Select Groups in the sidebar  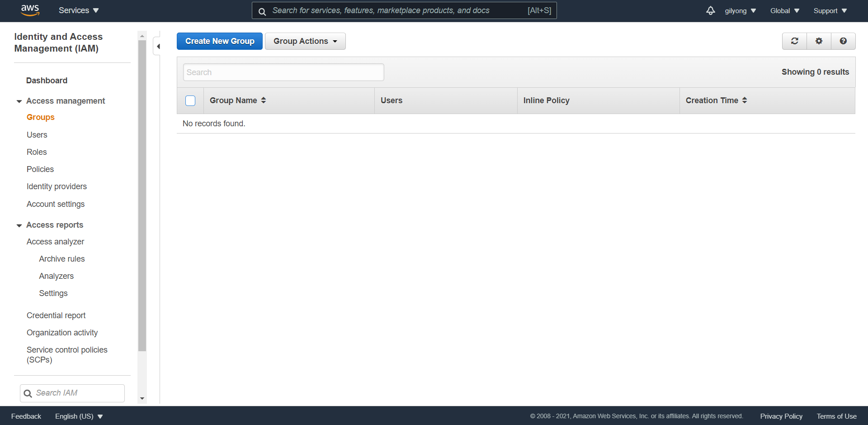point(40,117)
